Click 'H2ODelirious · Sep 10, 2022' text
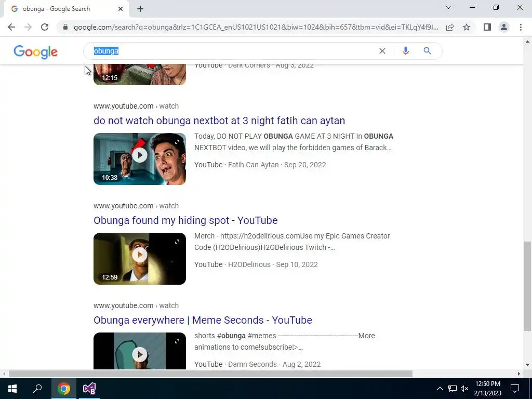532x399 pixels. click(273, 264)
